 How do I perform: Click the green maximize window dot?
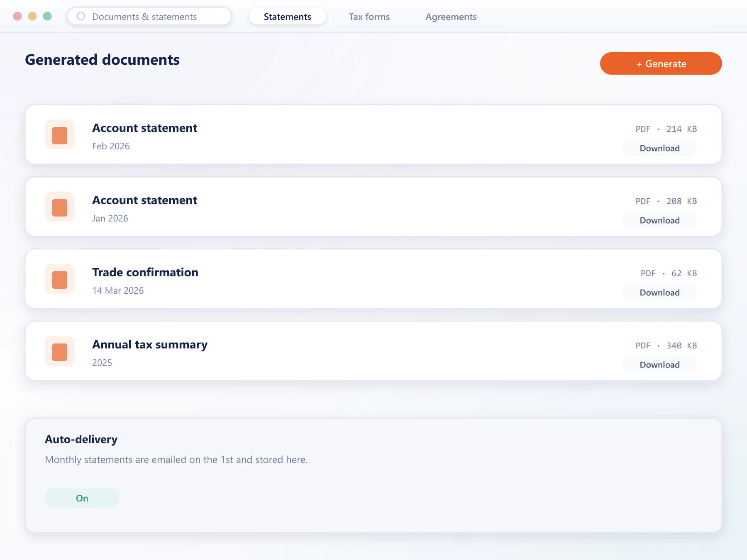(x=47, y=16)
